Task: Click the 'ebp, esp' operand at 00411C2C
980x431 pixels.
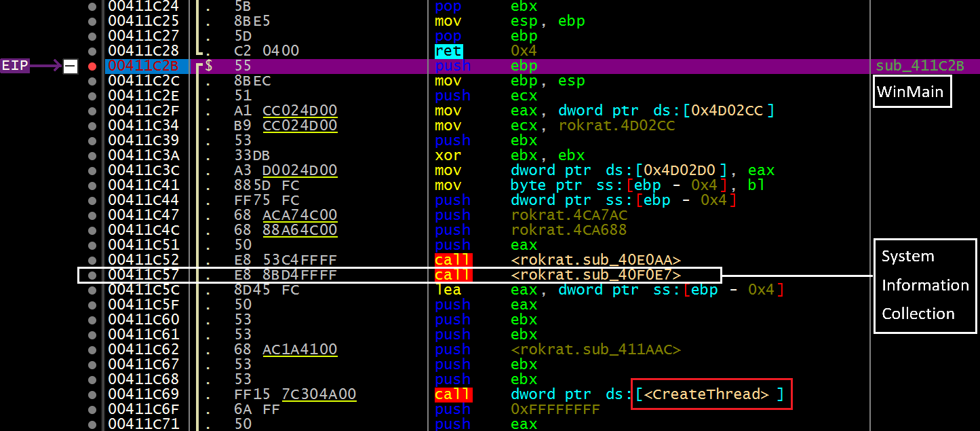Action: click(x=547, y=81)
